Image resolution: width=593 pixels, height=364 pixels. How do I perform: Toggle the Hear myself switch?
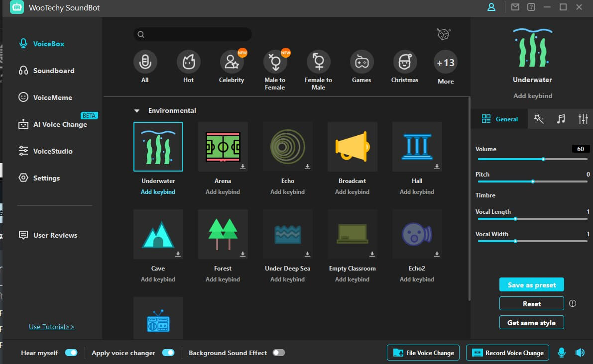pyautogui.click(x=71, y=353)
